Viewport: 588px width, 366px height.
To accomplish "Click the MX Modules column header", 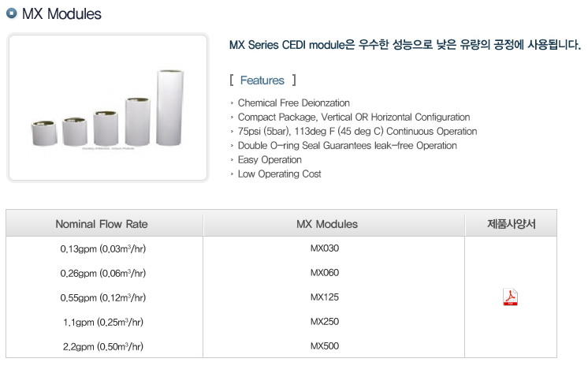I will (x=327, y=224).
